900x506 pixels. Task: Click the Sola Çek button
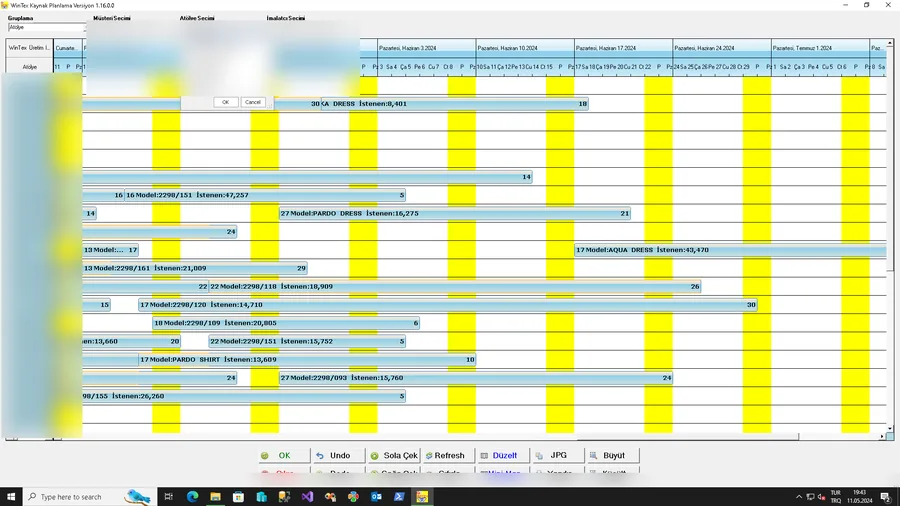tap(394, 456)
